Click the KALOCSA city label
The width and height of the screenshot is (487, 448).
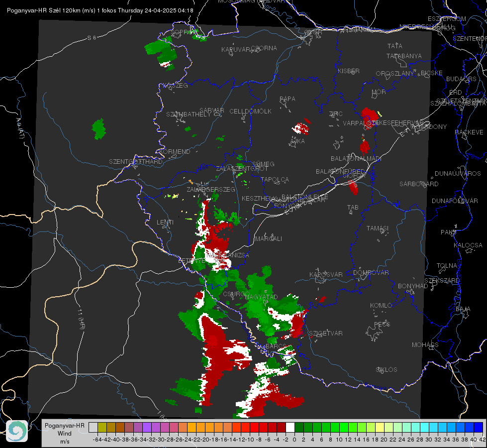point(468,245)
